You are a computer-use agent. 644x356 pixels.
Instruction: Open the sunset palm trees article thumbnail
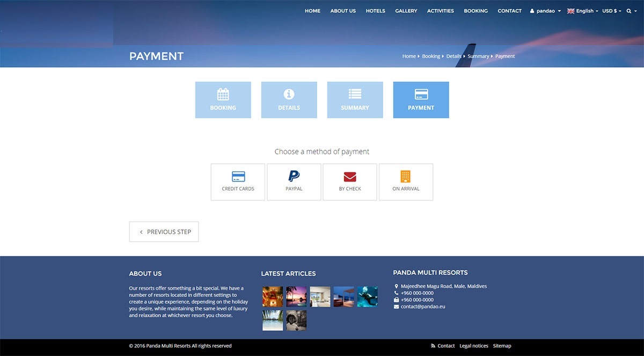[296, 296]
